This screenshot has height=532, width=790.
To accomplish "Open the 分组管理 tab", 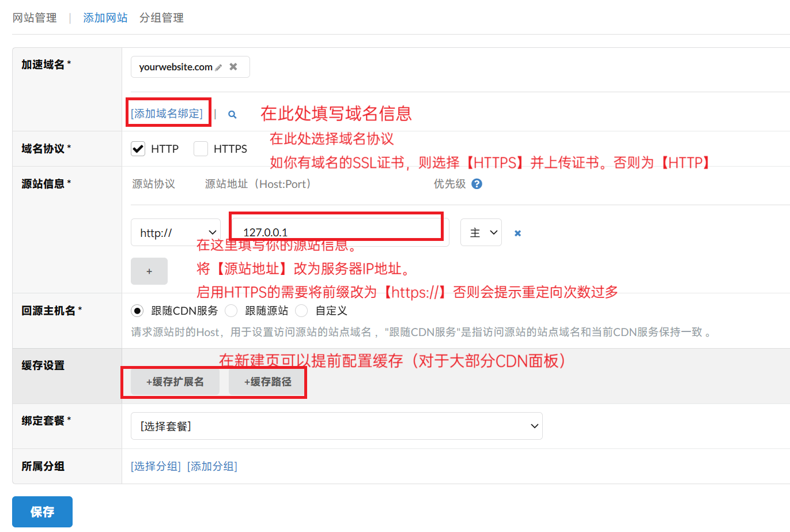I will 161,18.
